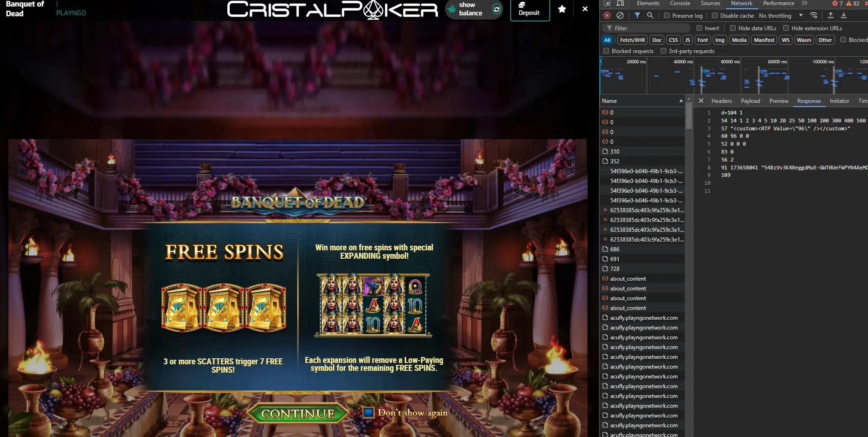Screen dimensions: 868x437
Task: Check the Blocked response cookies checkbox
Action: (843, 40)
